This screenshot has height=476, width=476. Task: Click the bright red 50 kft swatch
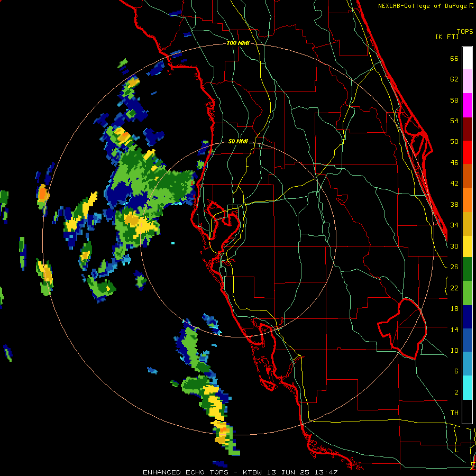(x=467, y=152)
